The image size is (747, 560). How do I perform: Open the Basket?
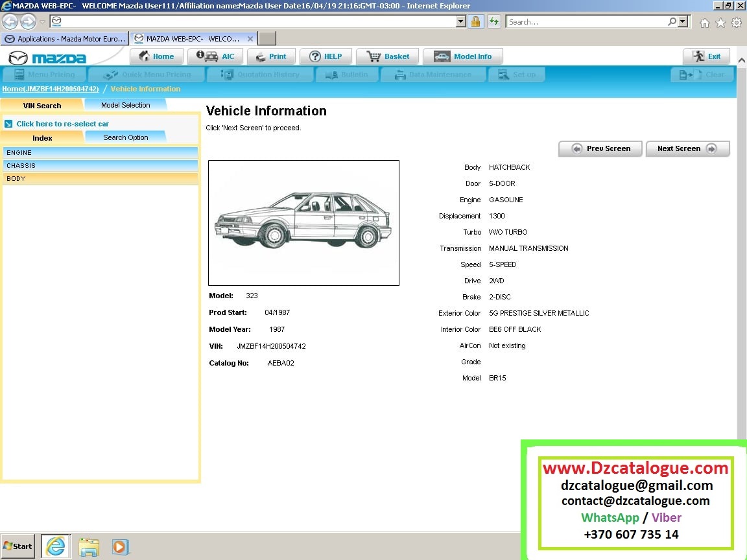[x=387, y=56]
